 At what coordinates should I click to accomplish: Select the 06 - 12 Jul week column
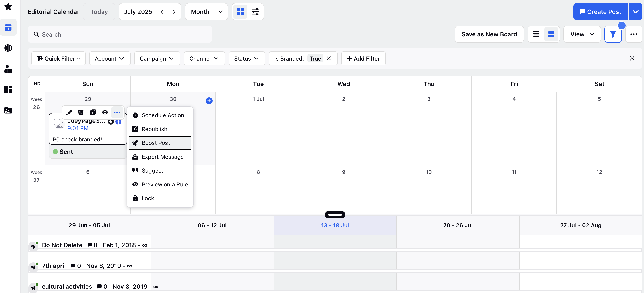pyautogui.click(x=212, y=225)
